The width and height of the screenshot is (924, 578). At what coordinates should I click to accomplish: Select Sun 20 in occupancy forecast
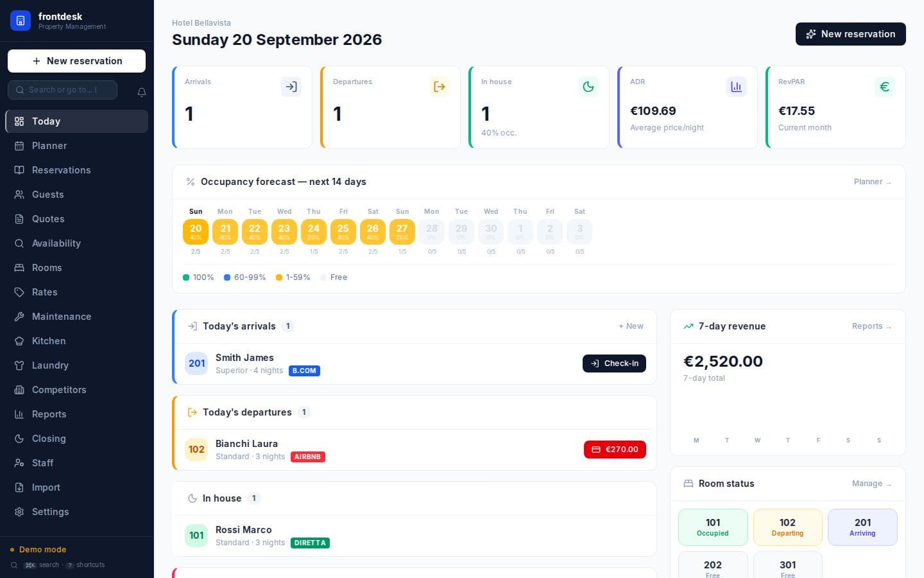196,232
